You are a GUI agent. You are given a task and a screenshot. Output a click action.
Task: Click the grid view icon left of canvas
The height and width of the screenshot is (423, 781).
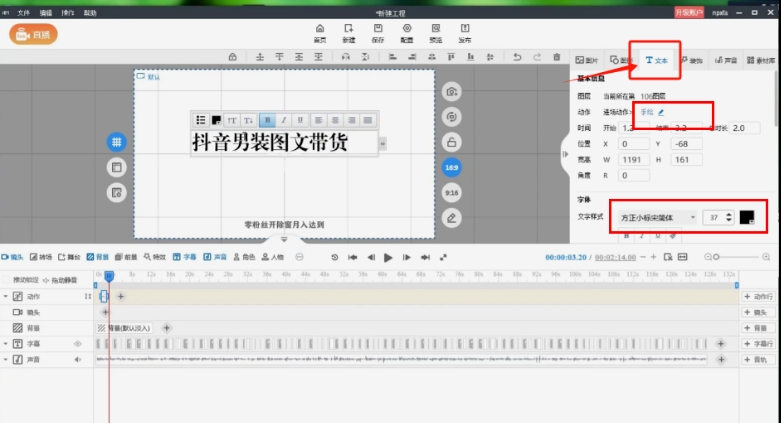pos(117,142)
